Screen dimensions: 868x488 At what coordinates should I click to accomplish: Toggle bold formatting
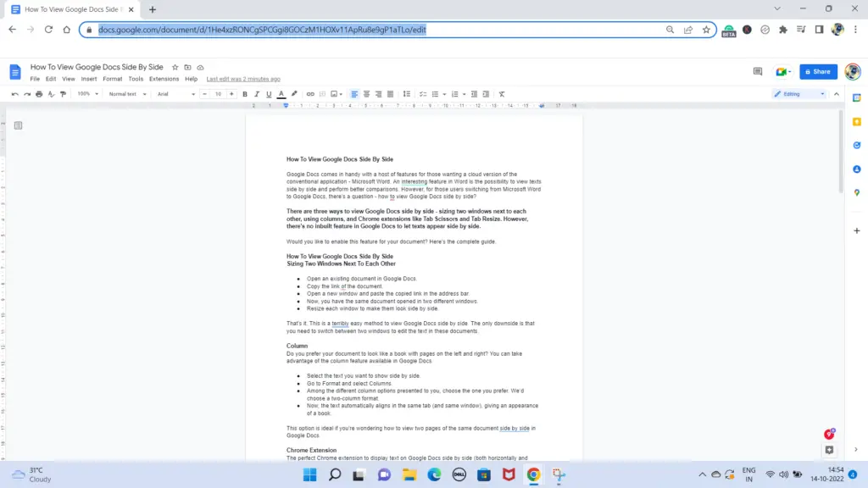click(245, 94)
